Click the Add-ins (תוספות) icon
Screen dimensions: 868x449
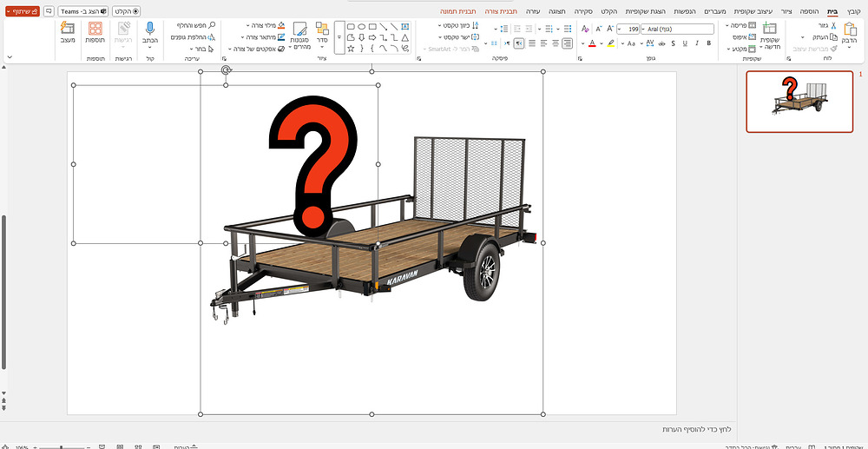pyautogui.click(x=95, y=34)
